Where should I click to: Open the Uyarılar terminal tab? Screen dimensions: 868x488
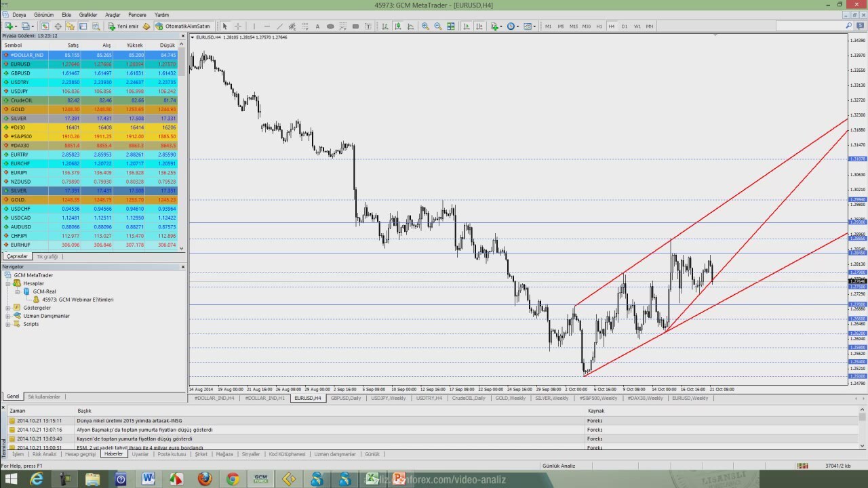click(140, 454)
